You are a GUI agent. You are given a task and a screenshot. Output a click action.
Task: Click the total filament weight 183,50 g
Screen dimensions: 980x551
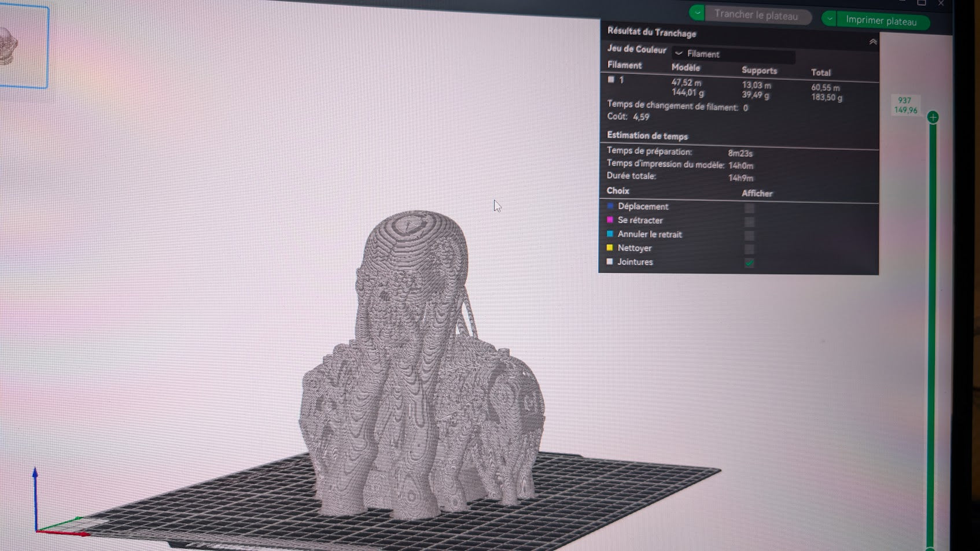[827, 98]
